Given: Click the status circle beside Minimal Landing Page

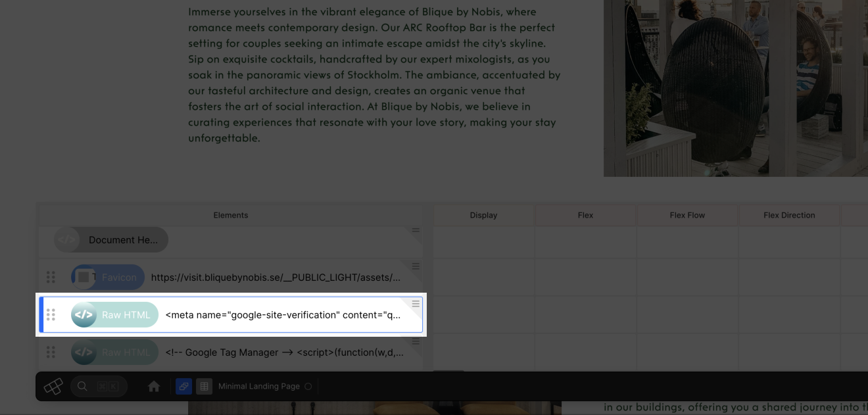Looking at the screenshot, I should coord(308,387).
